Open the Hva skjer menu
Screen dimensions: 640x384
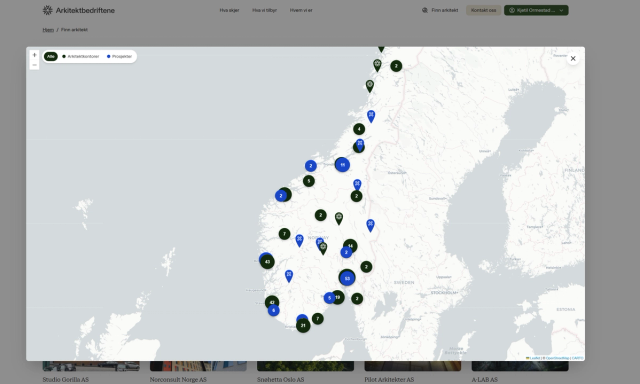[229, 10]
